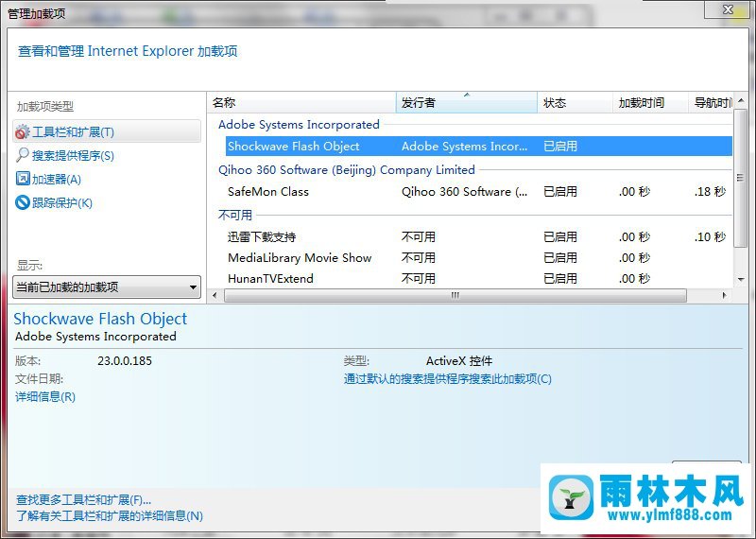Click Qihoo 360 publisher cell of SafeMon Class
Screen dimensions: 756x539
(464, 192)
